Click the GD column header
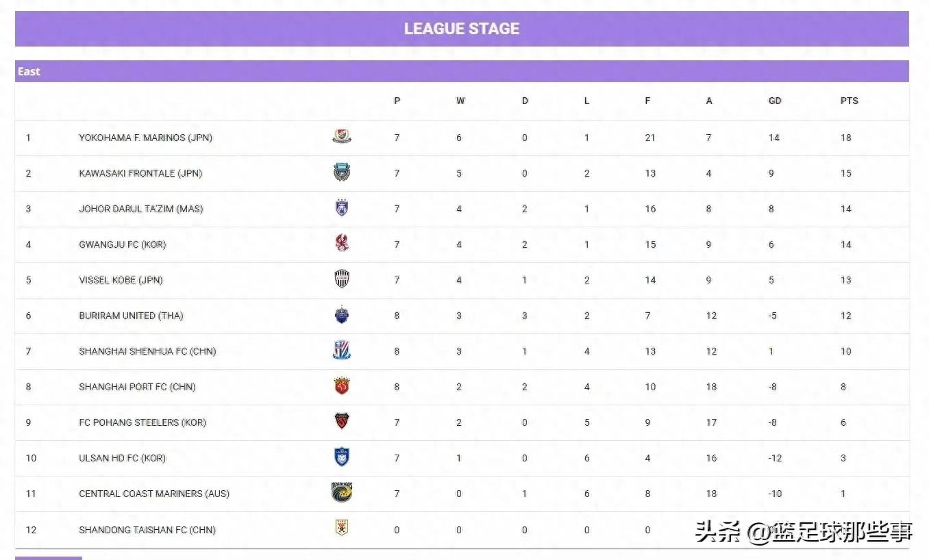Screen dimensions: 929x560 click(x=775, y=101)
